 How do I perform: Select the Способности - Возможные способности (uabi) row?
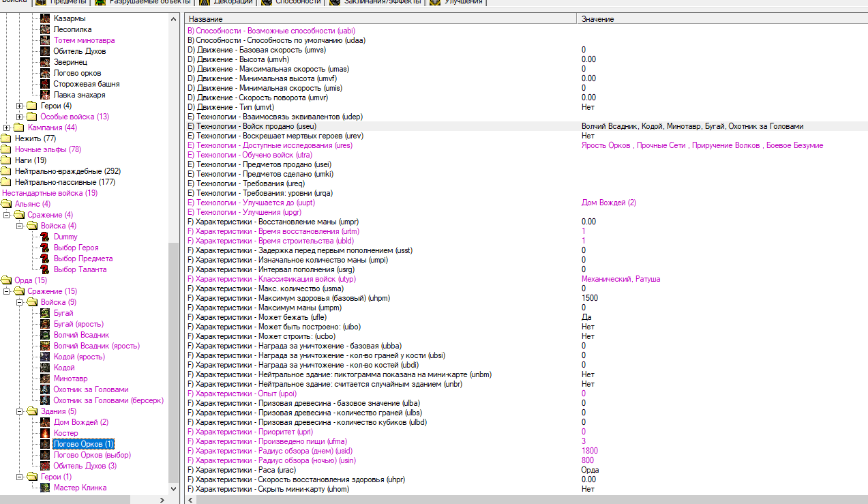coord(526,31)
